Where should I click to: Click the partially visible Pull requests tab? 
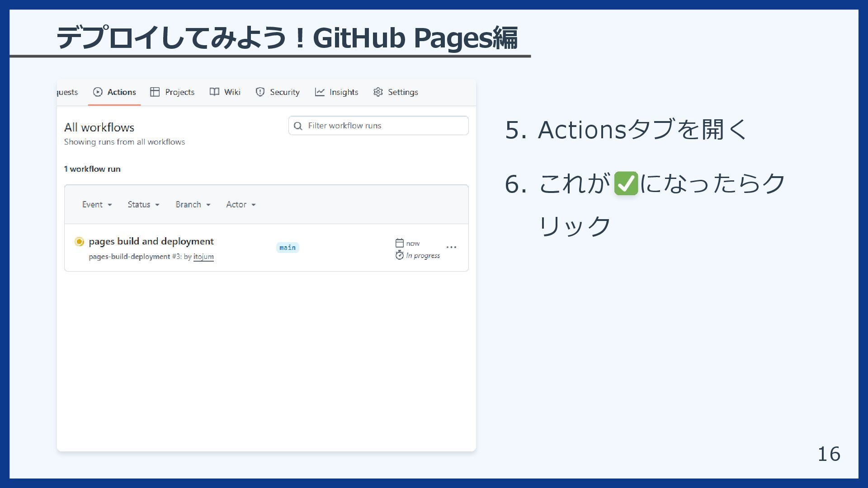(68, 92)
